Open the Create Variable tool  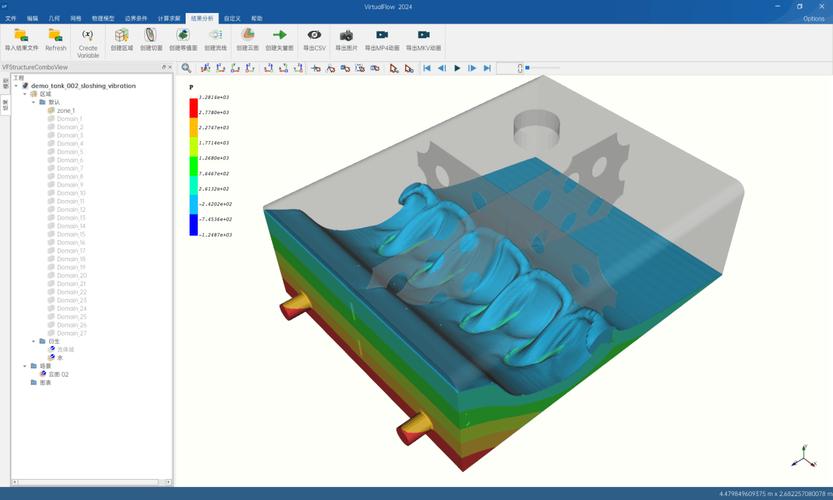(x=88, y=43)
